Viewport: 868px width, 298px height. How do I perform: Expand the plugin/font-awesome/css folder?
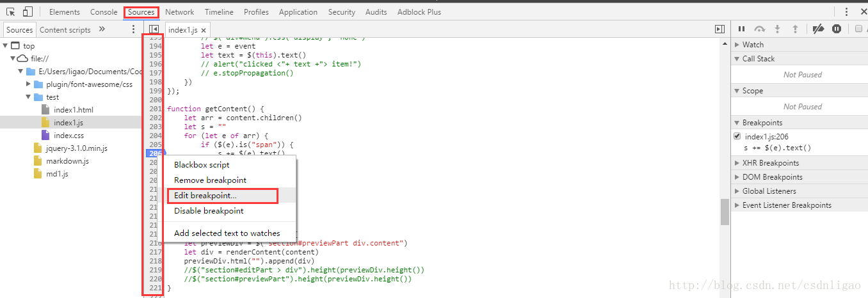pos(29,84)
